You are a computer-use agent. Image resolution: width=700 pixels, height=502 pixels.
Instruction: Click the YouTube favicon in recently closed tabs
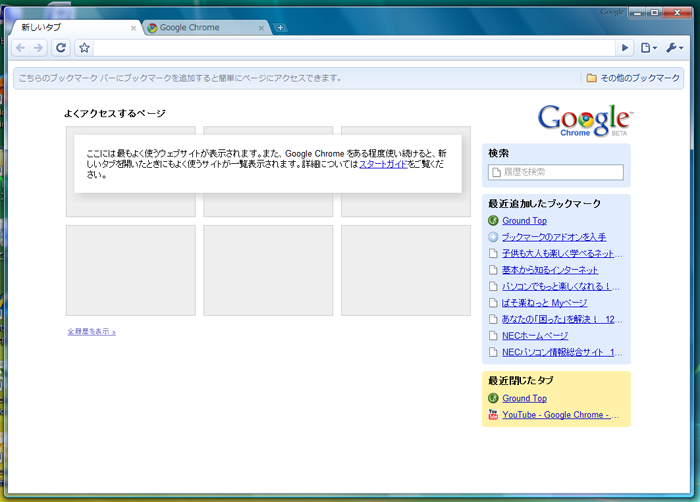[x=493, y=415]
